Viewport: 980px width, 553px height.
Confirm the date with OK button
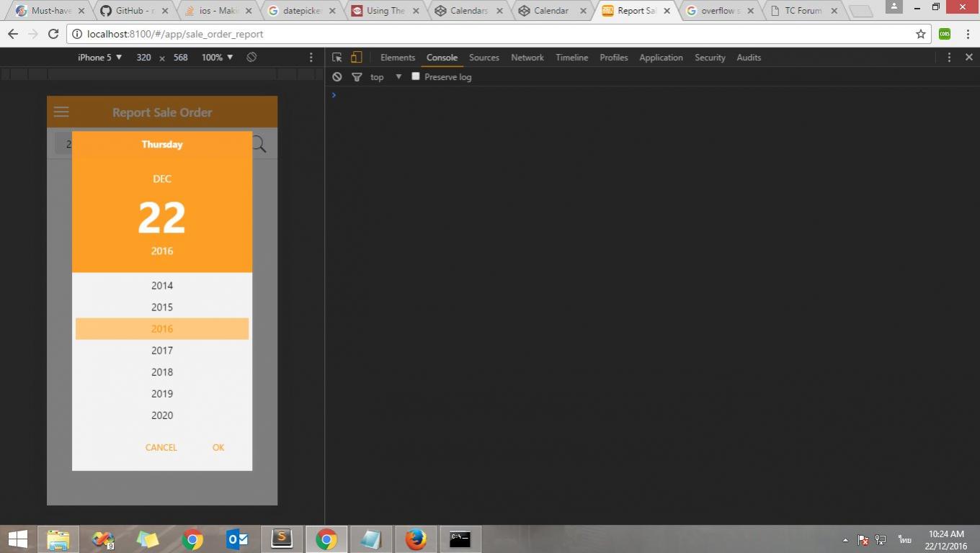point(218,448)
